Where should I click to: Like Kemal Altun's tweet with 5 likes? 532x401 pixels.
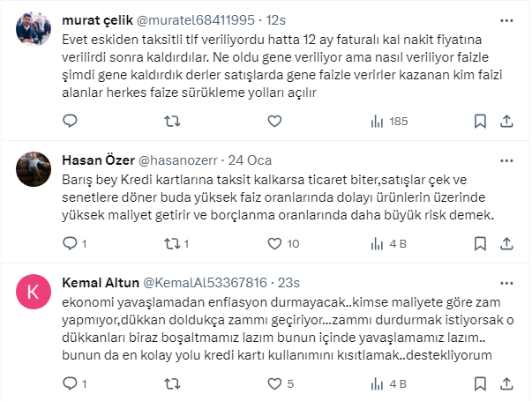tap(274, 383)
